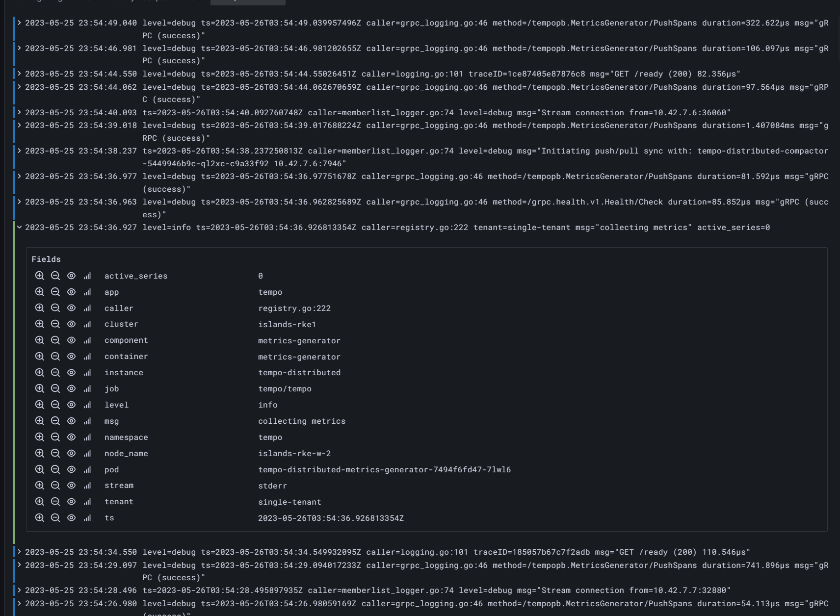This screenshot has width=840, height=616.
Task: Expand the Stream connection memberlist log line
Action: pyautogui.click(x=19, y=112)
